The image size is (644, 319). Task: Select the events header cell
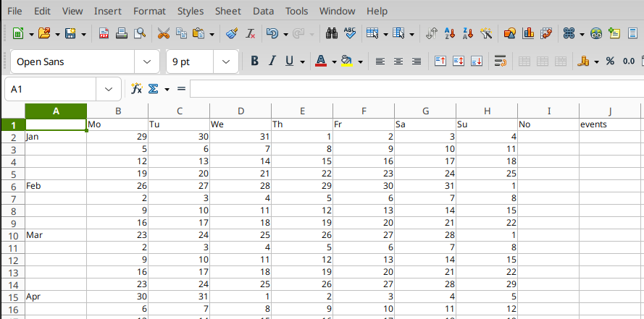(610, 124)
